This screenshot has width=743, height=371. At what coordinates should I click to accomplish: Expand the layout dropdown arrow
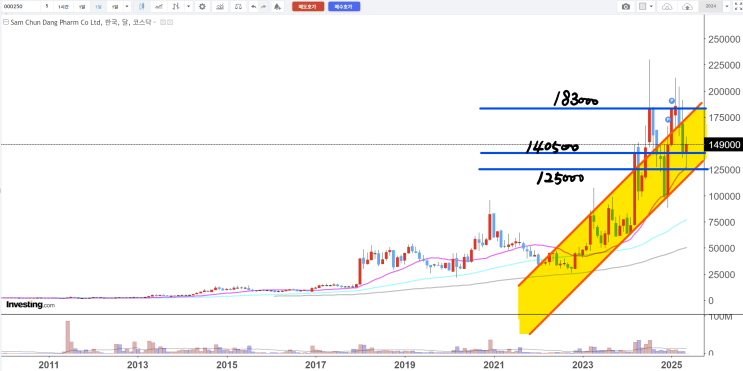pyautogui.click(x=652, y=6)
